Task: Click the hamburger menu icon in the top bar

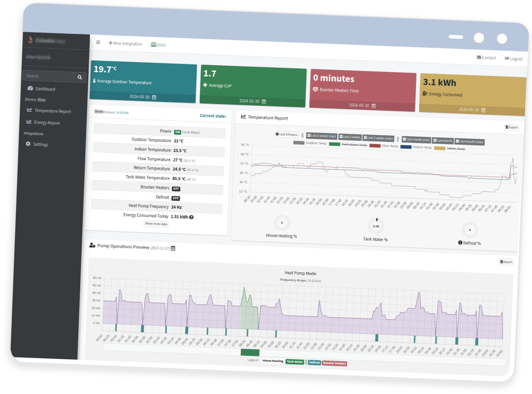Action: pos(98,42)
